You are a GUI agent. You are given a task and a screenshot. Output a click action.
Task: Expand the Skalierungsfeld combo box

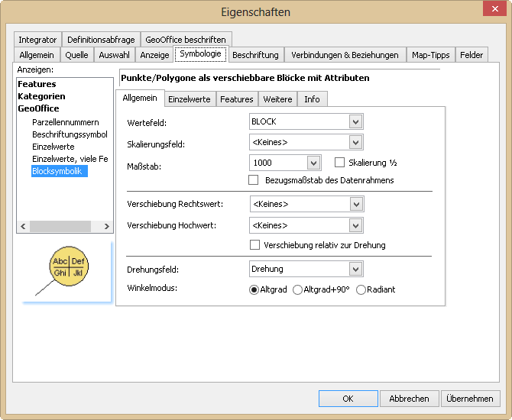355,142
